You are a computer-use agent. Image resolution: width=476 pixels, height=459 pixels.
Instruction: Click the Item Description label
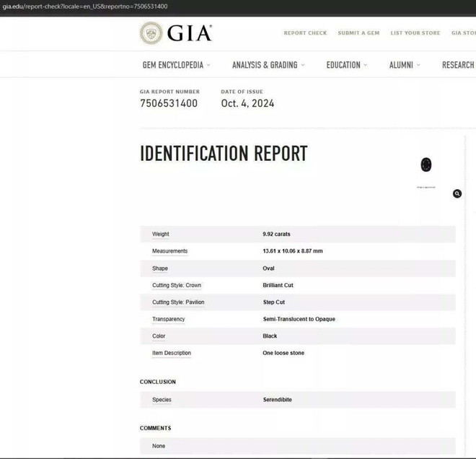[172, 353]
